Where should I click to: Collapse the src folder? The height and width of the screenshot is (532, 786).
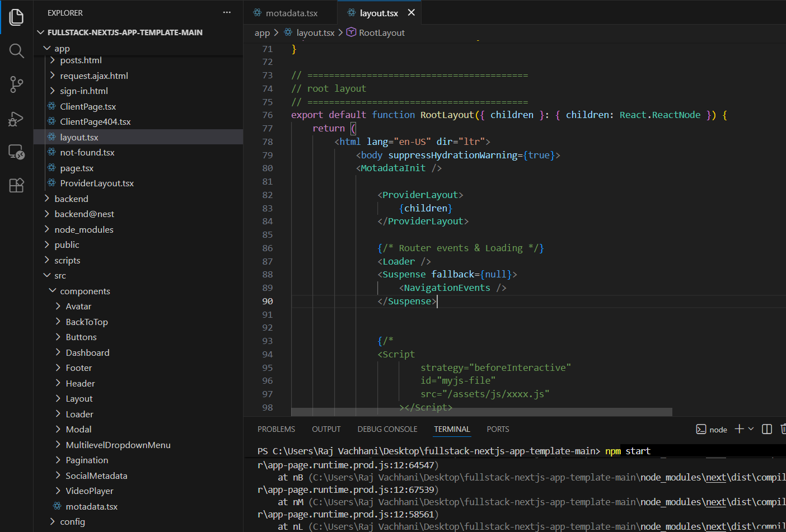click(47, 275)
